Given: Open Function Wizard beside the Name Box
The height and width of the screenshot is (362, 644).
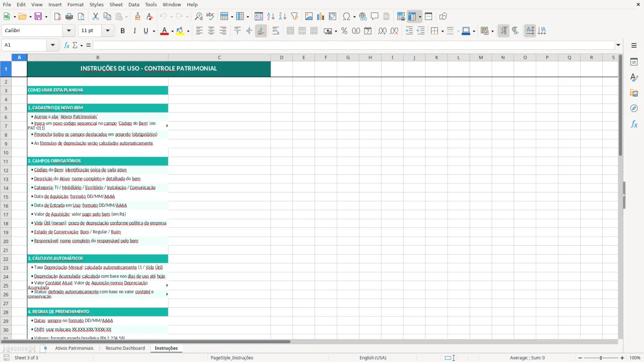Looking at the screenshot, I should (x=67, y=45).
